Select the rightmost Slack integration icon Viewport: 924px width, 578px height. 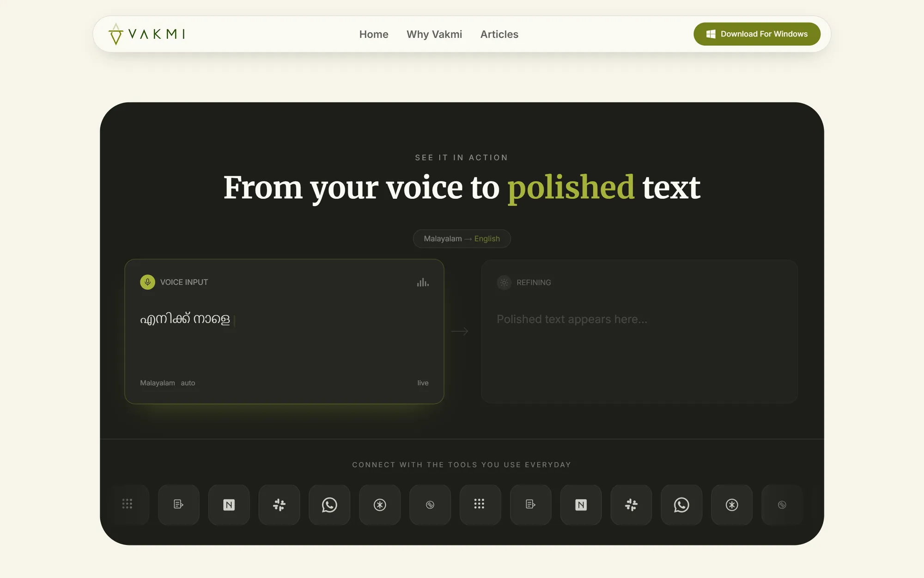coord(631,505)
